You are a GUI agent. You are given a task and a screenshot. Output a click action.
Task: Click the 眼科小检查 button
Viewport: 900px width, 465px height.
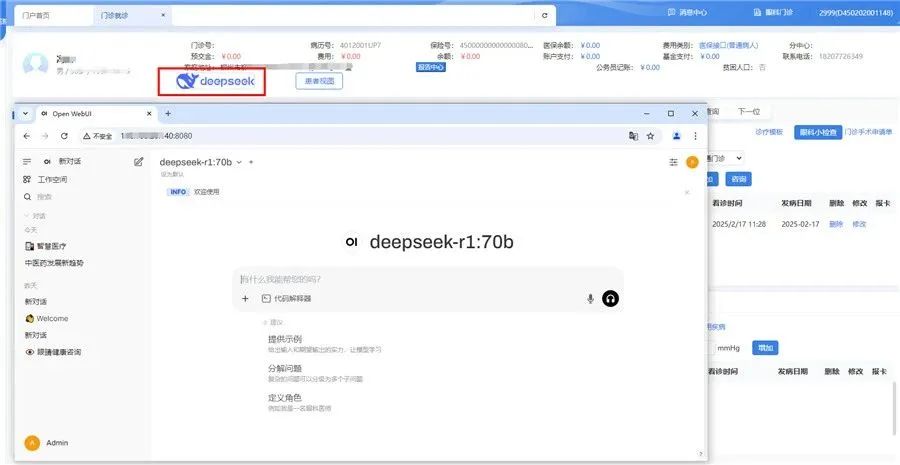point(818,132)
